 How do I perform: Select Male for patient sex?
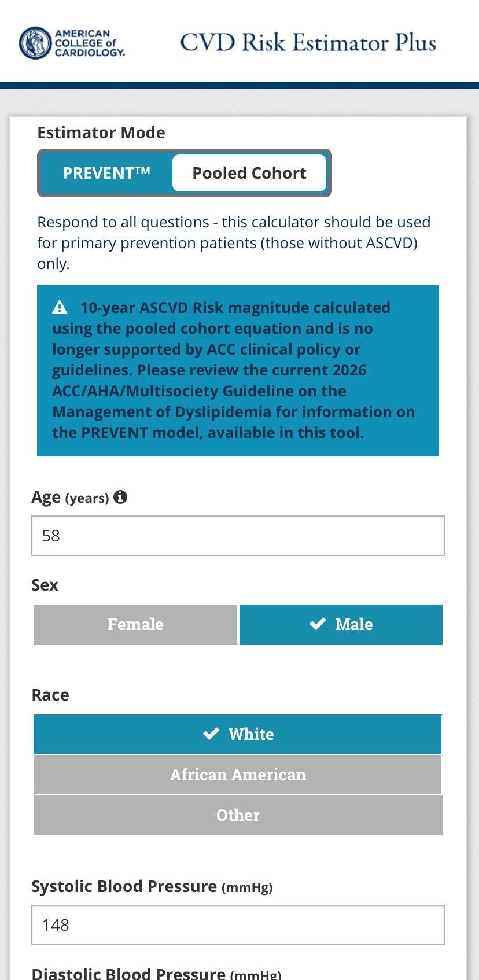tap(341, 624)
